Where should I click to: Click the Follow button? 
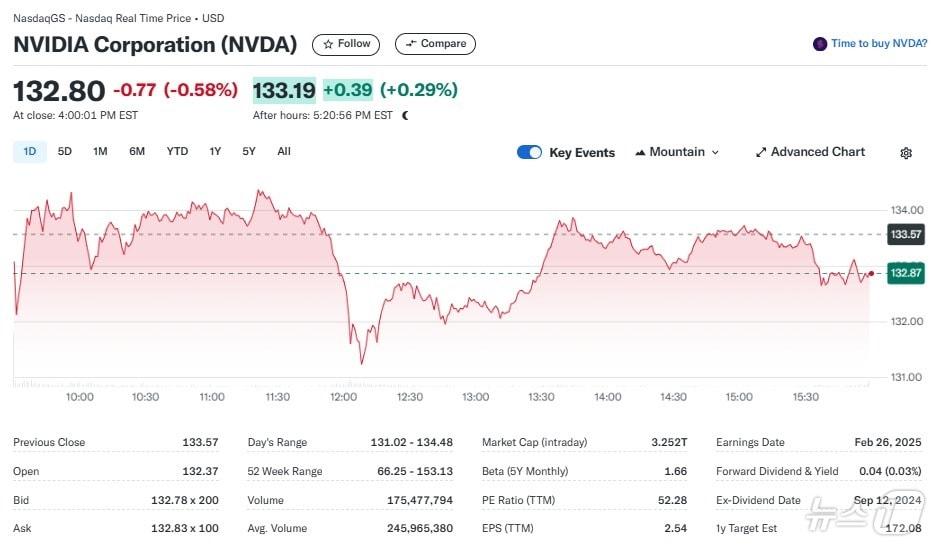point(346,44)
